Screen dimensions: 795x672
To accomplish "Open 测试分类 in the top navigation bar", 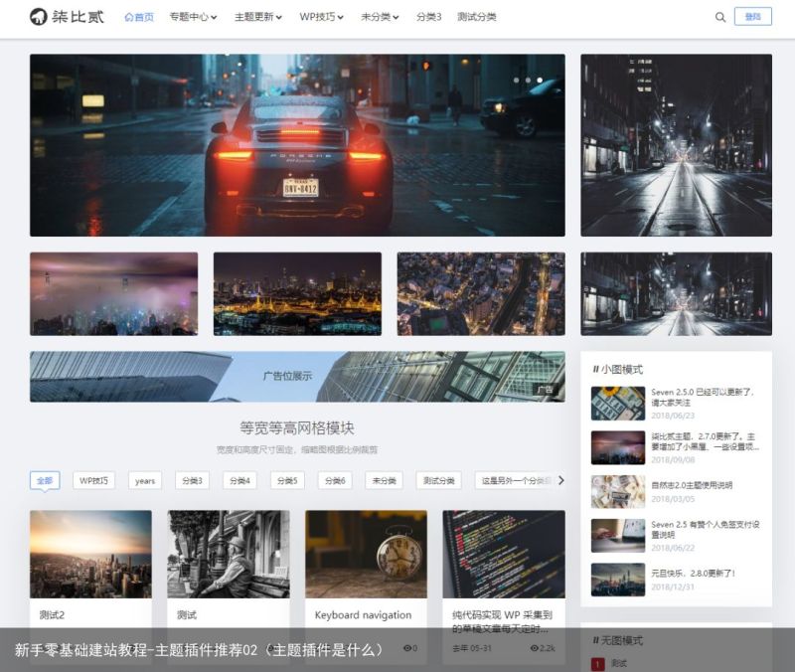I will click(477, 17).
